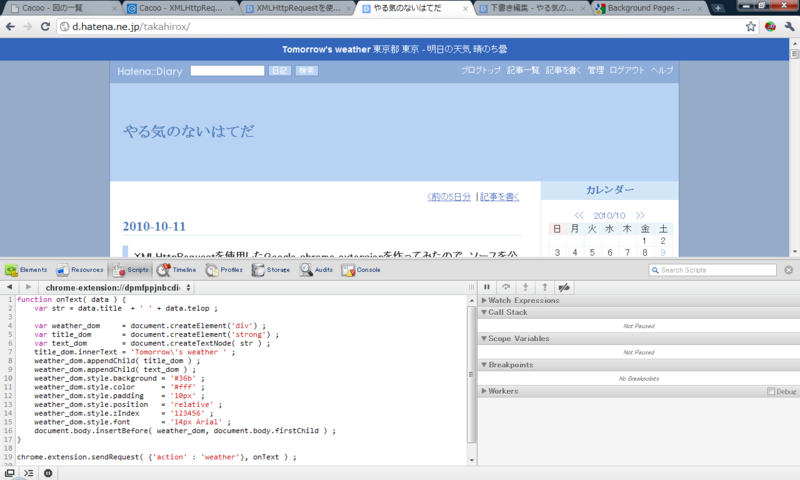Click the 検索 button
800x480 pixels.
tap(307, 71)
